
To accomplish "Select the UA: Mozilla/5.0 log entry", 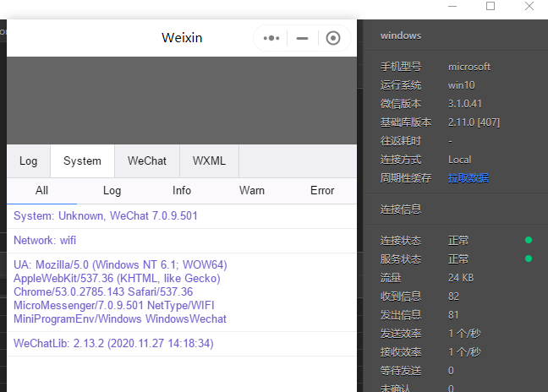I will (x=182, y=291).
